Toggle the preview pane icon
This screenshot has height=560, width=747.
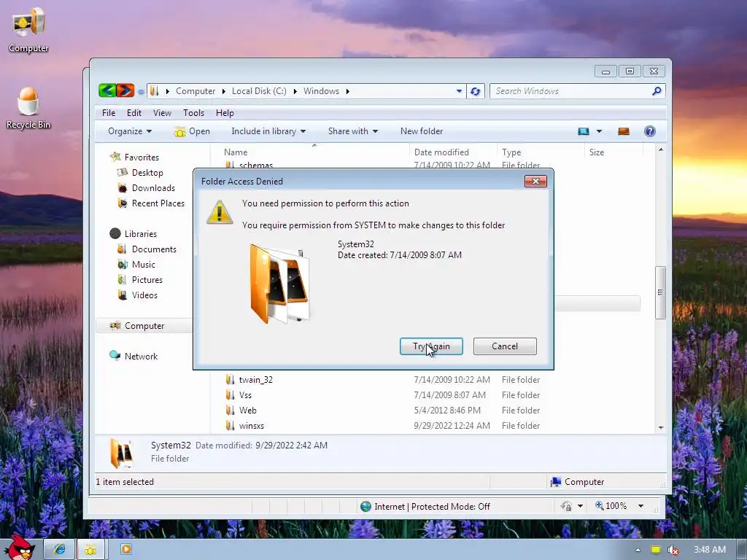[624, 131]
